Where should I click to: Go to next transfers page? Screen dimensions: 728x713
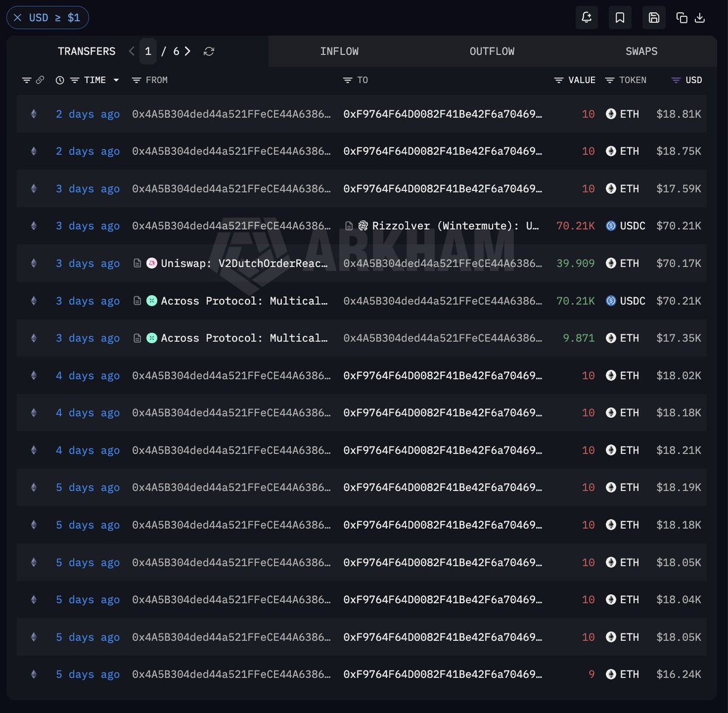tap(187, 52)
